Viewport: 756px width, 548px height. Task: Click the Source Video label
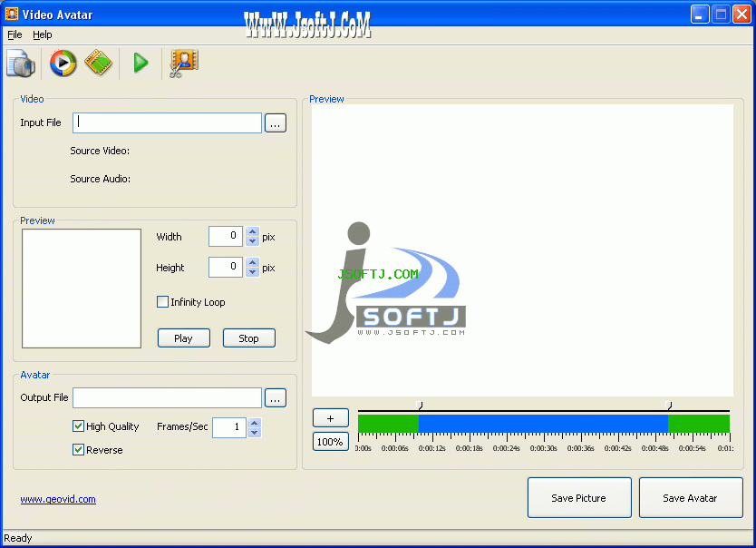pyautogui.click(x=100, y=151)
